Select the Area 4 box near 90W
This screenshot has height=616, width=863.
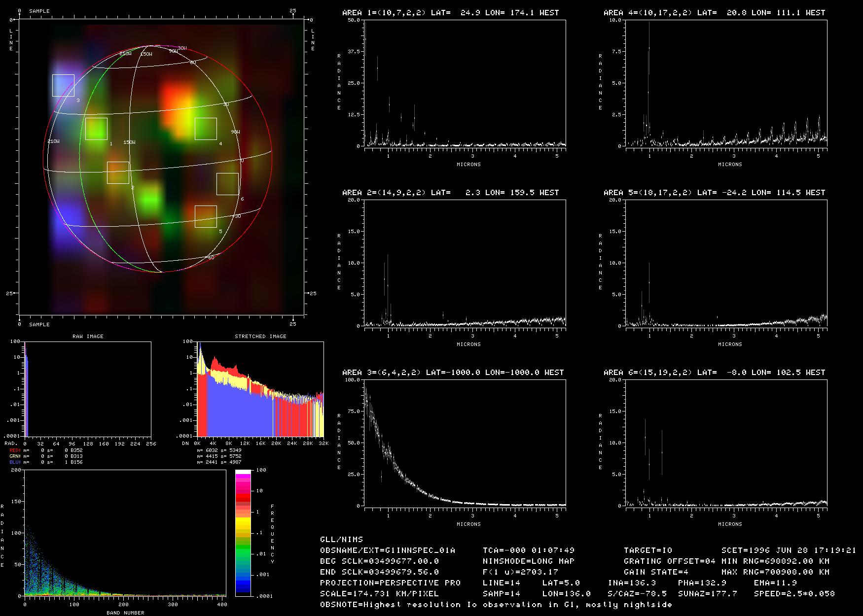206,129
